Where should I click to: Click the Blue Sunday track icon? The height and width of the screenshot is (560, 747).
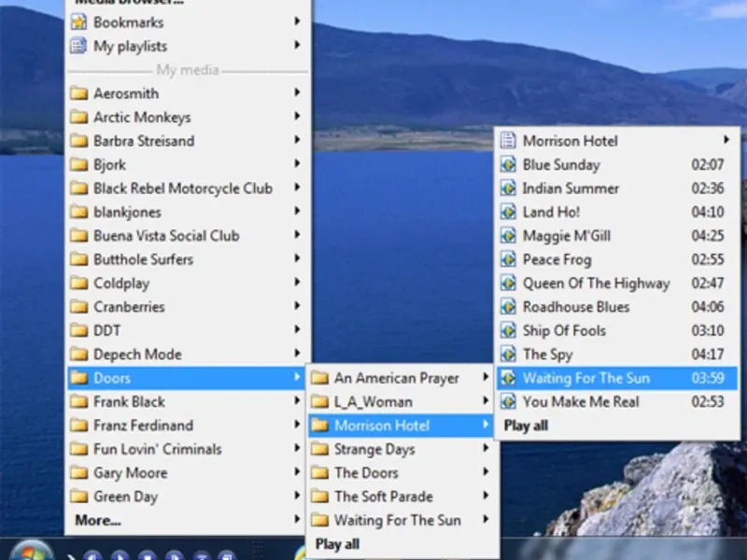508,164
